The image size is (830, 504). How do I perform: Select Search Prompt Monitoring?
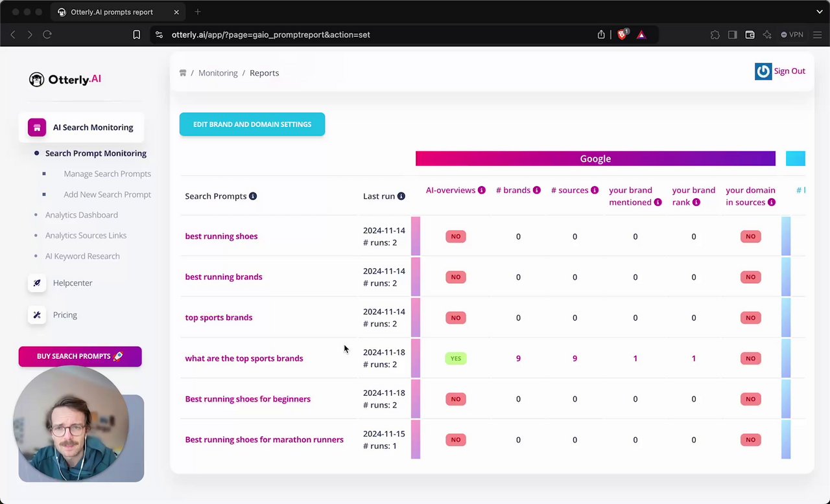(x=96, y=154)
